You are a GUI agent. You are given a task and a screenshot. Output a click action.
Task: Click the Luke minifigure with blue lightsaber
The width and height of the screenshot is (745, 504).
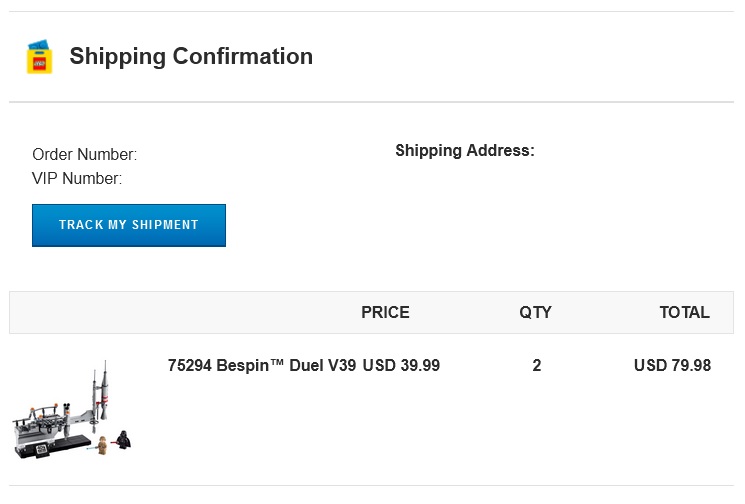[101, 445]
